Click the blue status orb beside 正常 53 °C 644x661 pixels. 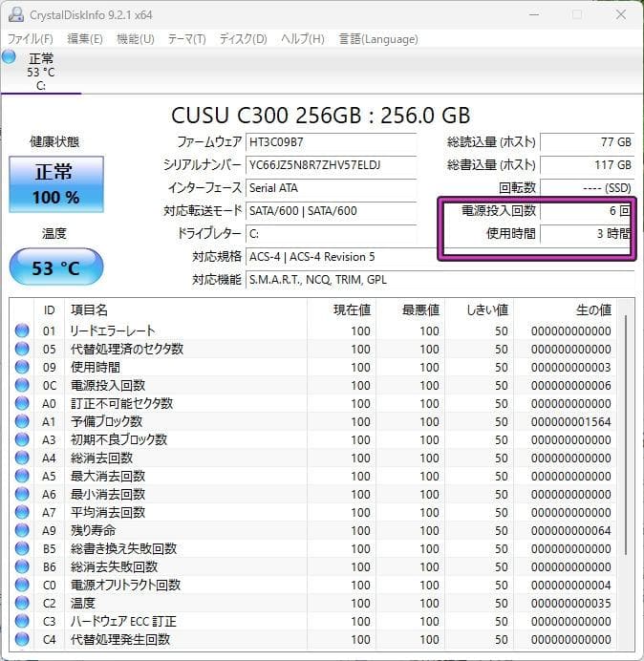(9, 57)
